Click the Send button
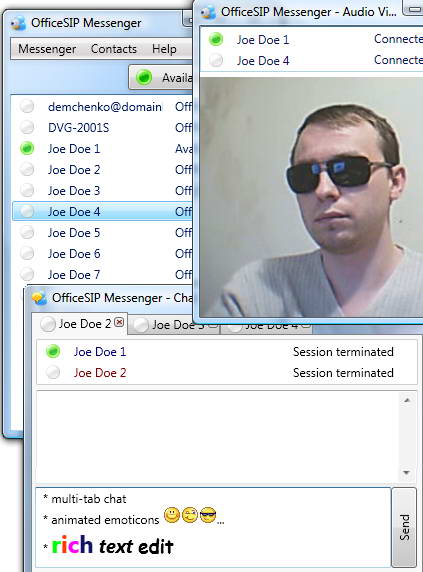 (x=404, y=527)
